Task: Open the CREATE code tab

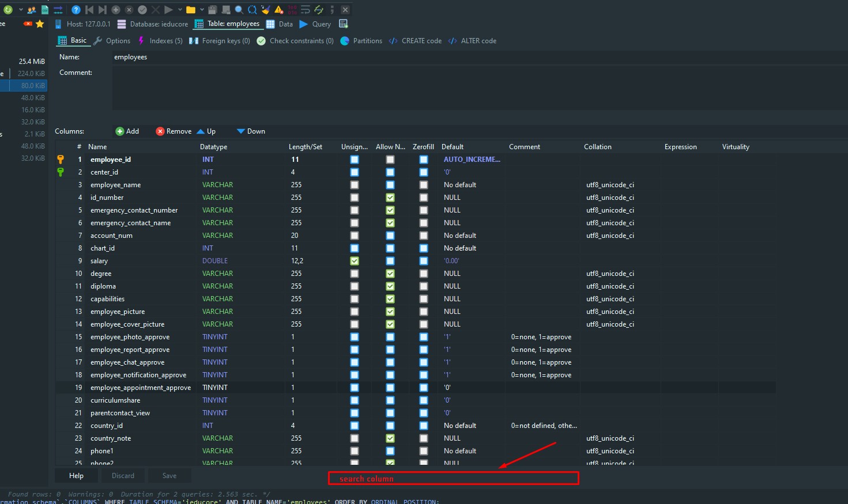Action: click(415, 41)
